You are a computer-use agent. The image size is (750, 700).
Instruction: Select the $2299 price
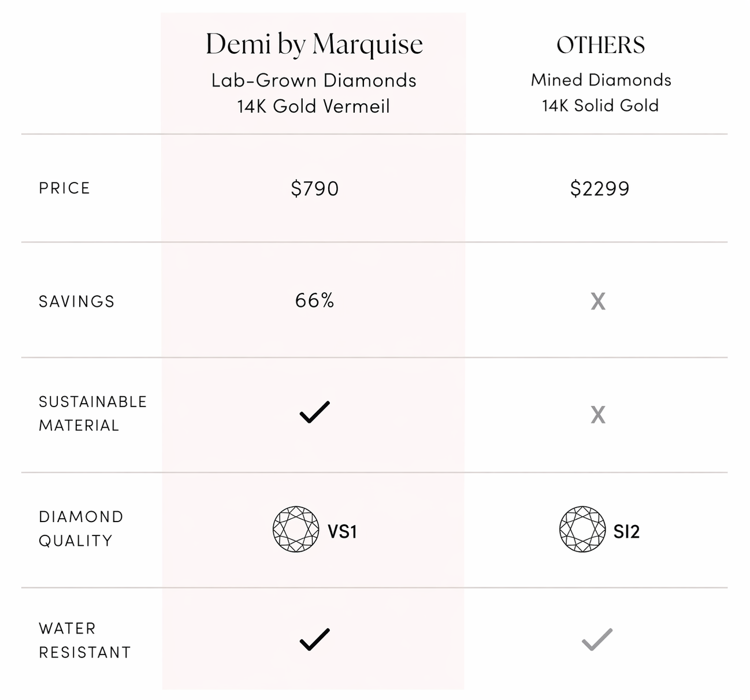tap(600, 188)
